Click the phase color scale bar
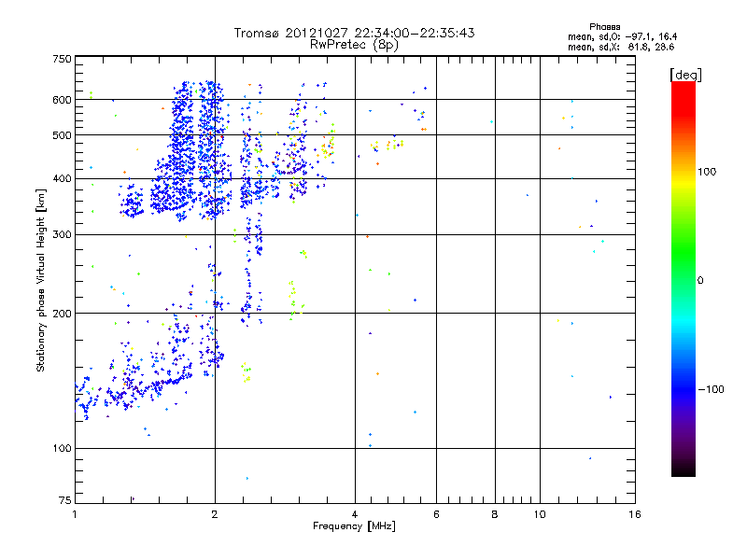Viewport: 747px width, 560px height. [684, 278]
